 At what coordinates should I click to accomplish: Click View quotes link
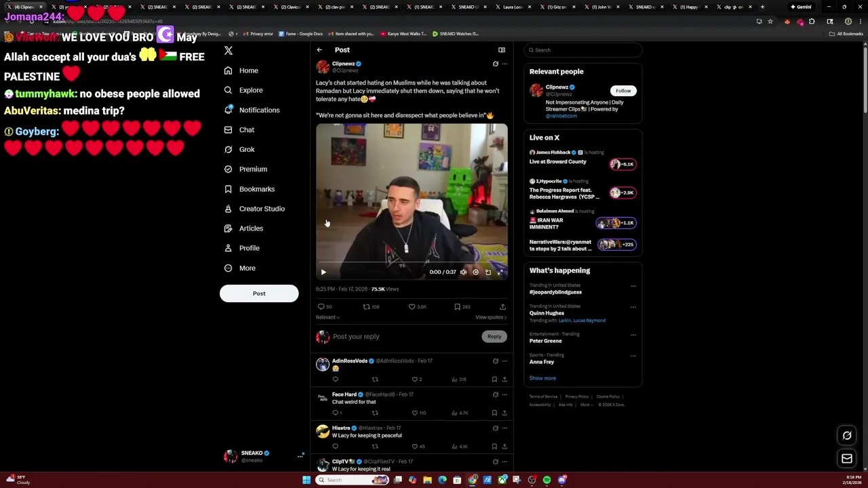point(491,317)
